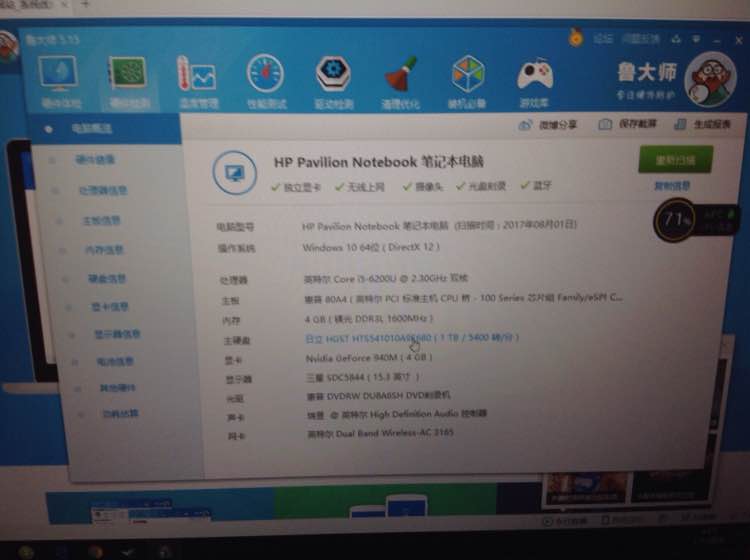Open 主板信息 in the sidebar
The height and width of the screenshot is (560, 750).
pos(102,220)
